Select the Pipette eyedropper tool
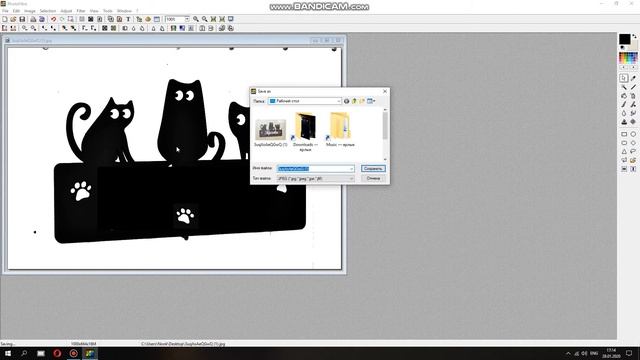This screenshot has height=360, width=640. (x=633, y=78)
